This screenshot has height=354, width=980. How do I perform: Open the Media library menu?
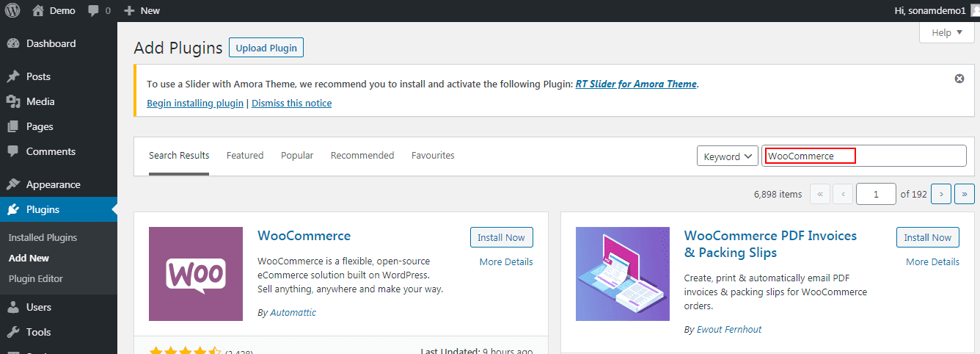point(40,101)
